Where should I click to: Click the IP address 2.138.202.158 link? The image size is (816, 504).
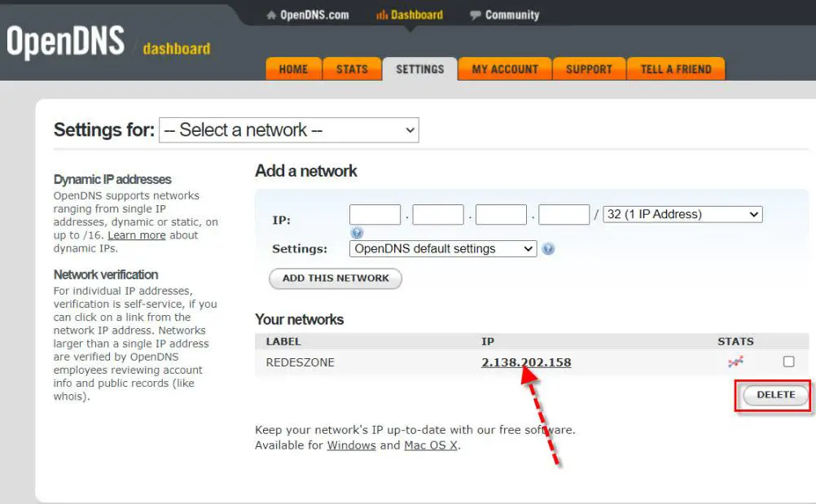coord(526,362)
